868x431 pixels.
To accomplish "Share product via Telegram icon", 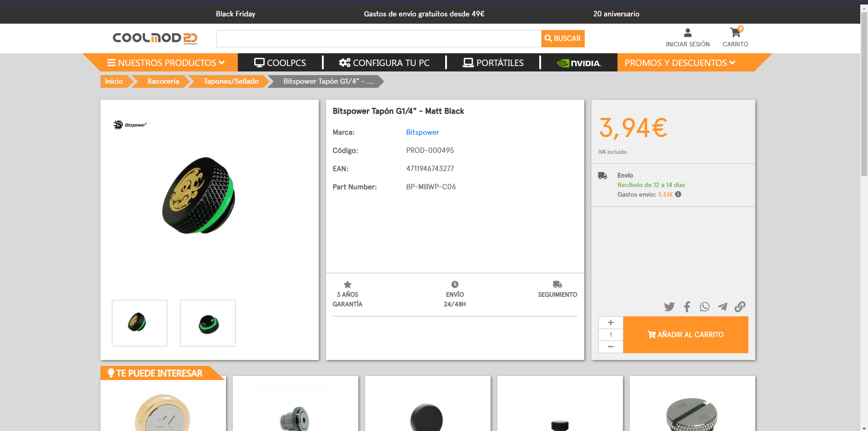I will pyautogui.click(x=722, y=307).
